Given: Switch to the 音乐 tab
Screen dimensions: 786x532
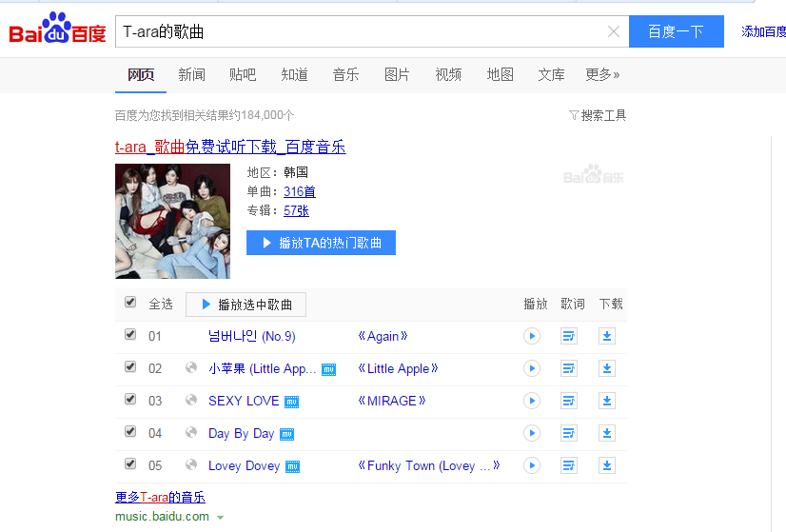Looking at the screenshot, I should pos(345,75).
